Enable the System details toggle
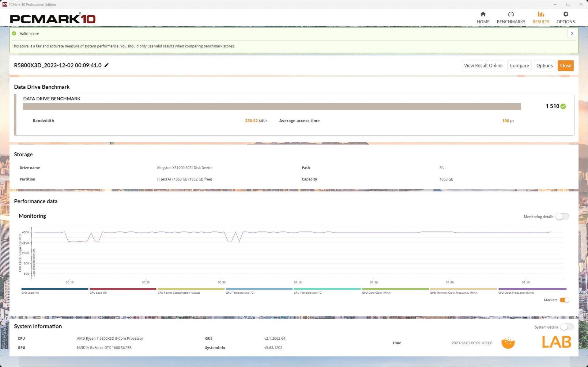The width and height of the screenshot is (588, 367). tap(567, 327)
